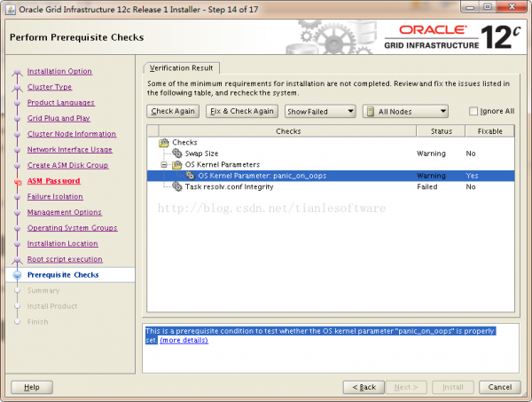
Task: Go to Product Languages step
Action: click(x=61, y=103)
